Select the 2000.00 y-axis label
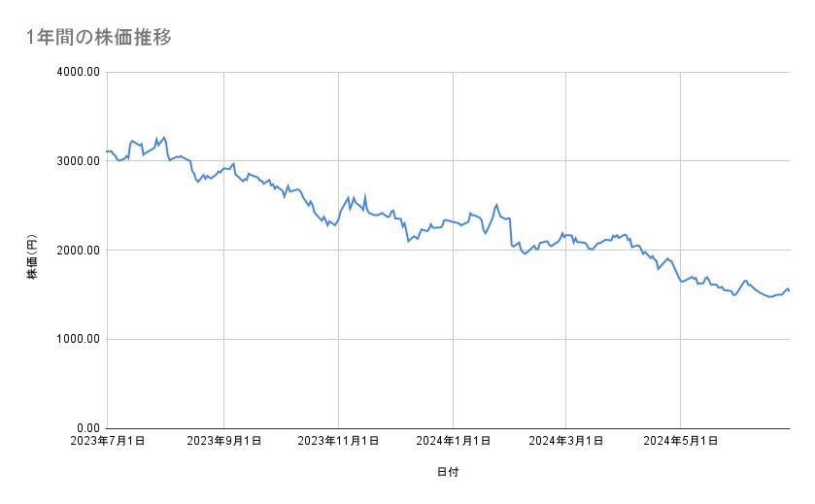Screen dimensions: 815x504 pos(77,251)
